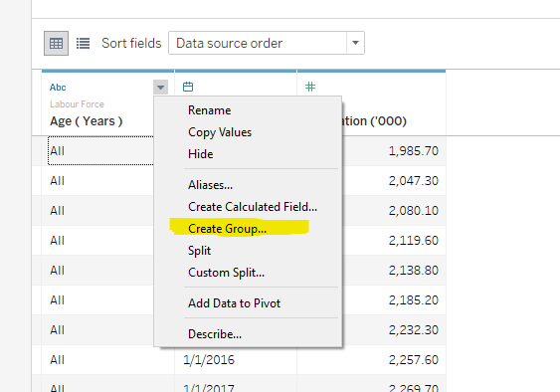Click the population ('000) column header
Screen dimensions: 560x392
(x=374, y=121)
